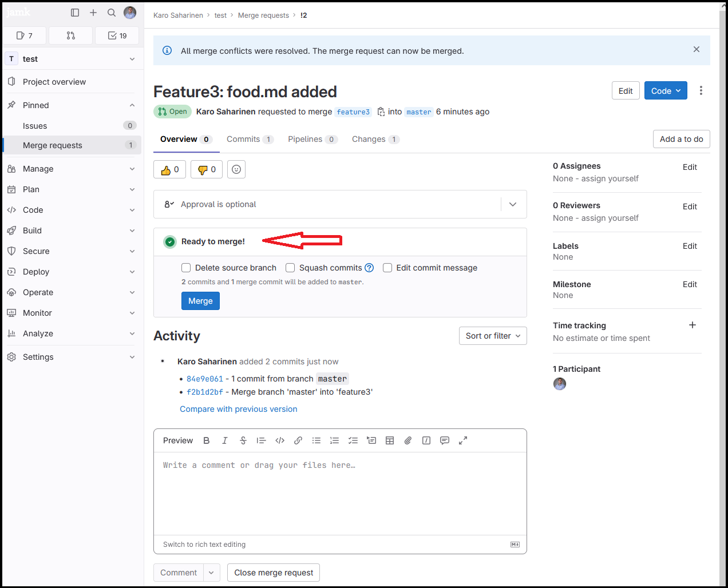Insert a table in the comment editor
The height and width of the screenshot is (588, 728).
(390, 440)
